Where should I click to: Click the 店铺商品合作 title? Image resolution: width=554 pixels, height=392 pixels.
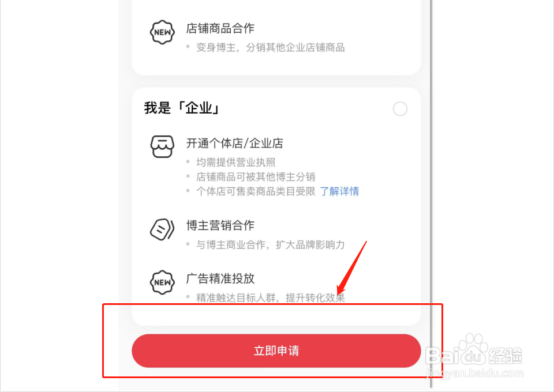tap(220, 28)
